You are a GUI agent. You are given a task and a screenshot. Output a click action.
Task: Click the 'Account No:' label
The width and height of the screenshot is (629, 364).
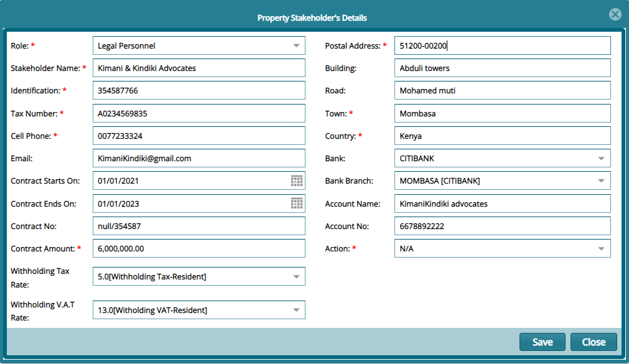click(x=347, y=226)
